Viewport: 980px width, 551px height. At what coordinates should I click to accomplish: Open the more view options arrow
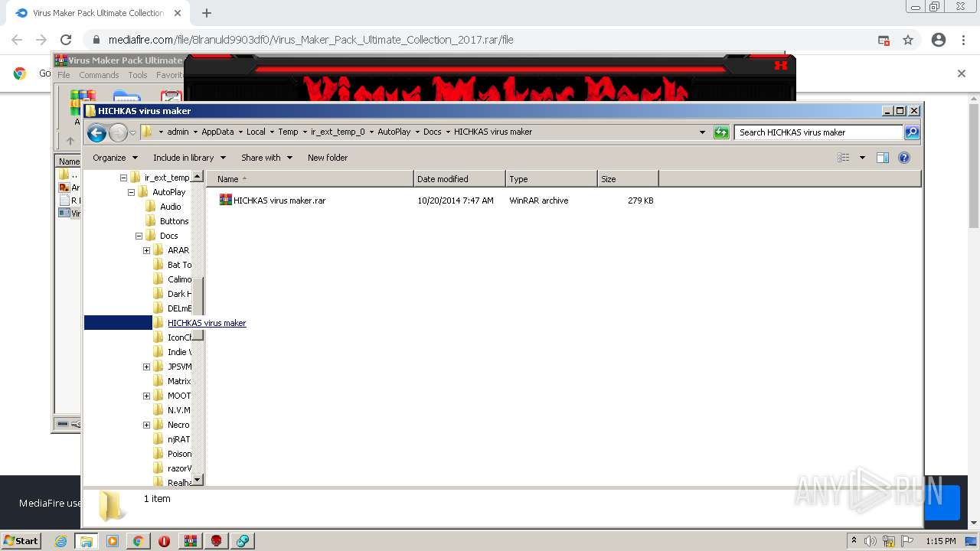(862, 158)
